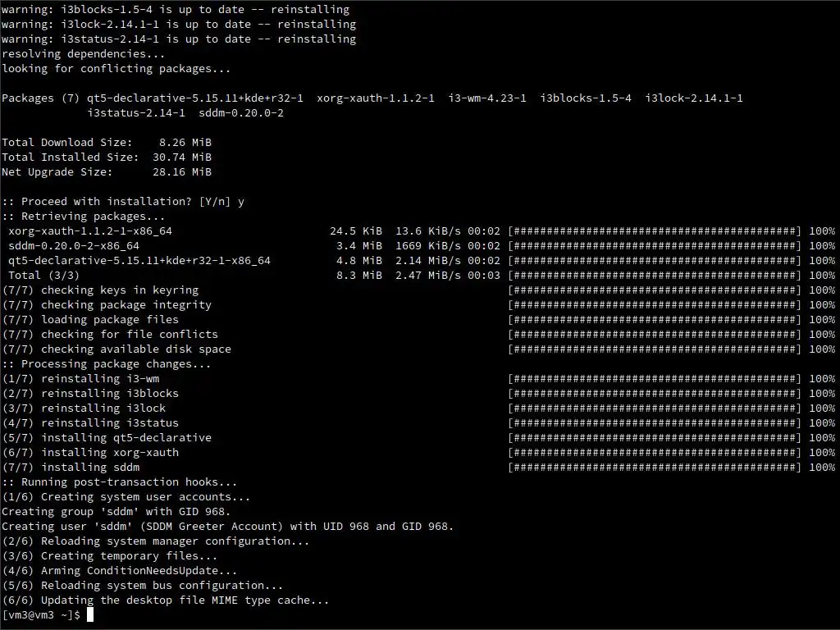Click '(7/7) installing sddm' text
Viewport: 840px width, 630px height.
71,467
